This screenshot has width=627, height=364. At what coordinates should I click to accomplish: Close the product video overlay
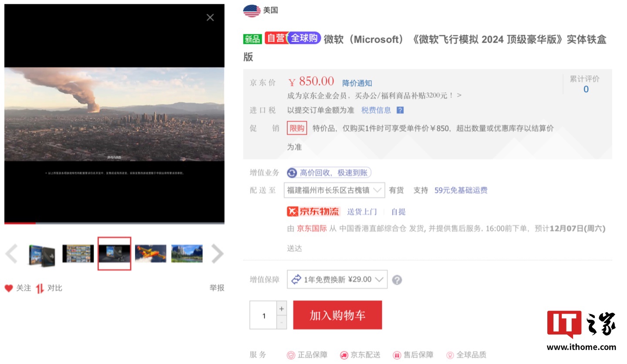click(x=210, y=17)
